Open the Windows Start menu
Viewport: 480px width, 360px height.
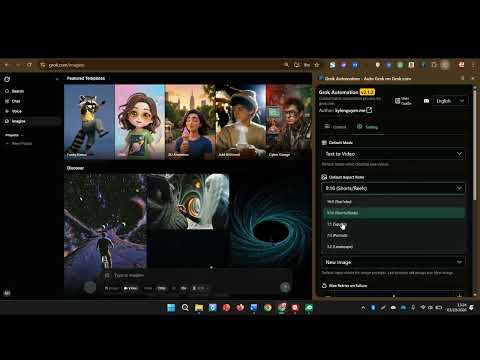[171, 307]
